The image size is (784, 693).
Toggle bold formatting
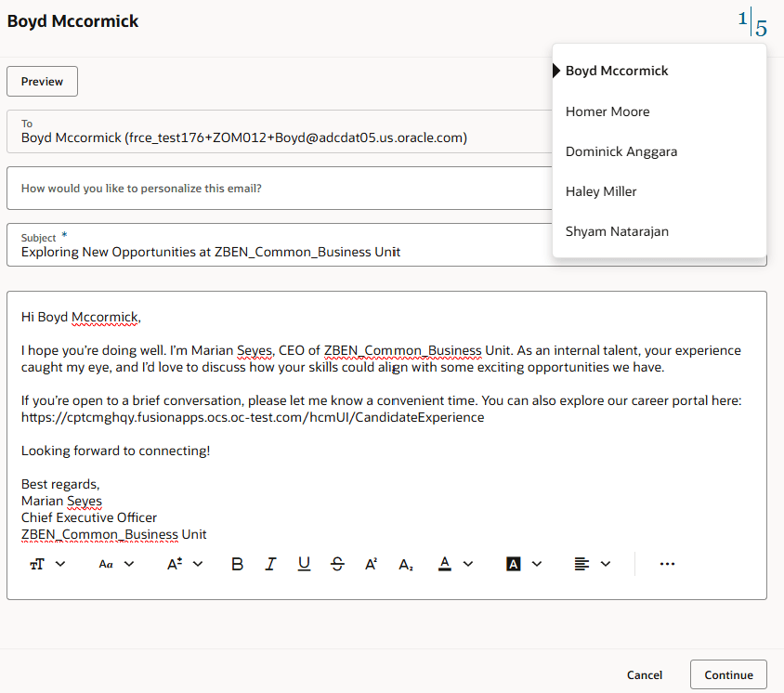(238, 564)
